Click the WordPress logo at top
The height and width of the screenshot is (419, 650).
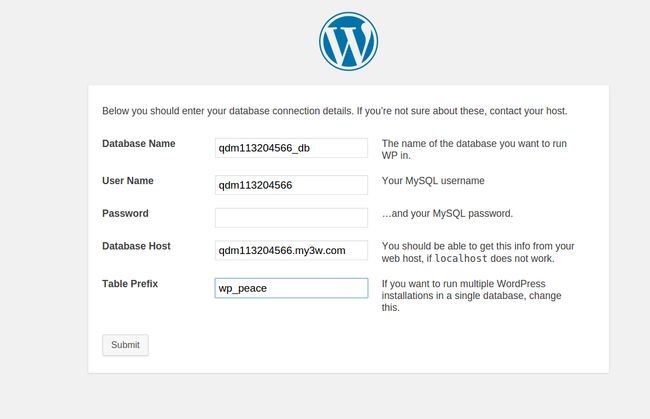(x=348, y=41)
